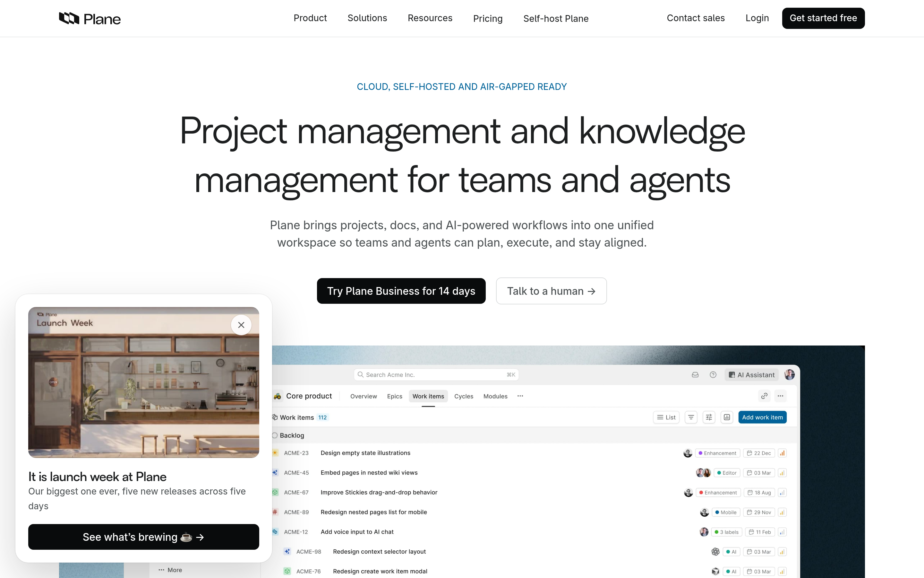Click the 29 Nov due date
The image size is (924, 578).
[x=759, y=512]
